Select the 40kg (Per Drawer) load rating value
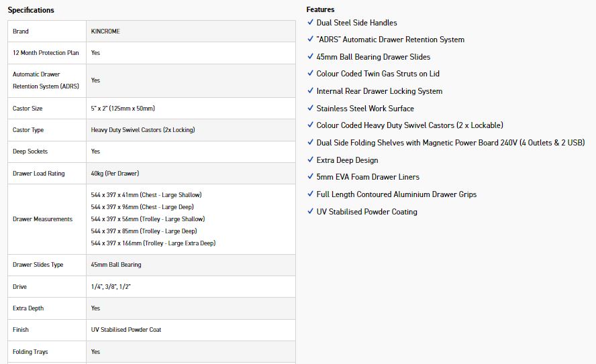 click(115, 174)
